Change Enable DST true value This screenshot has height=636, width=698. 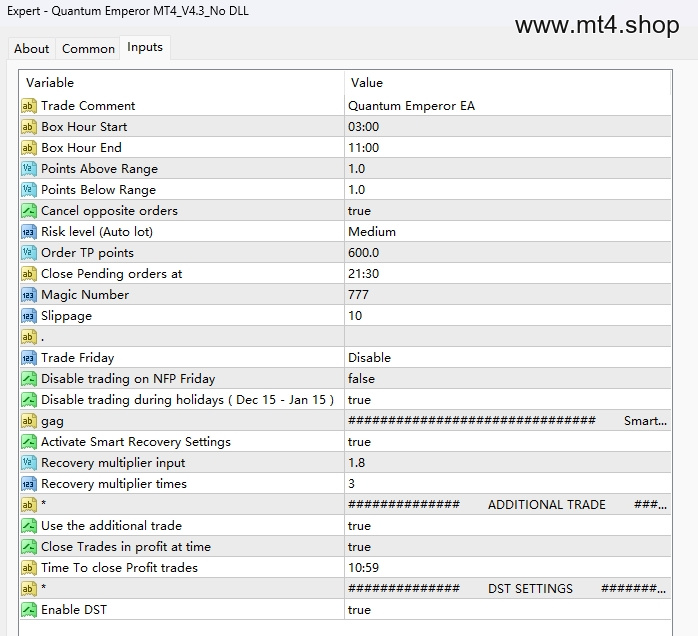[x=507, y=610]
